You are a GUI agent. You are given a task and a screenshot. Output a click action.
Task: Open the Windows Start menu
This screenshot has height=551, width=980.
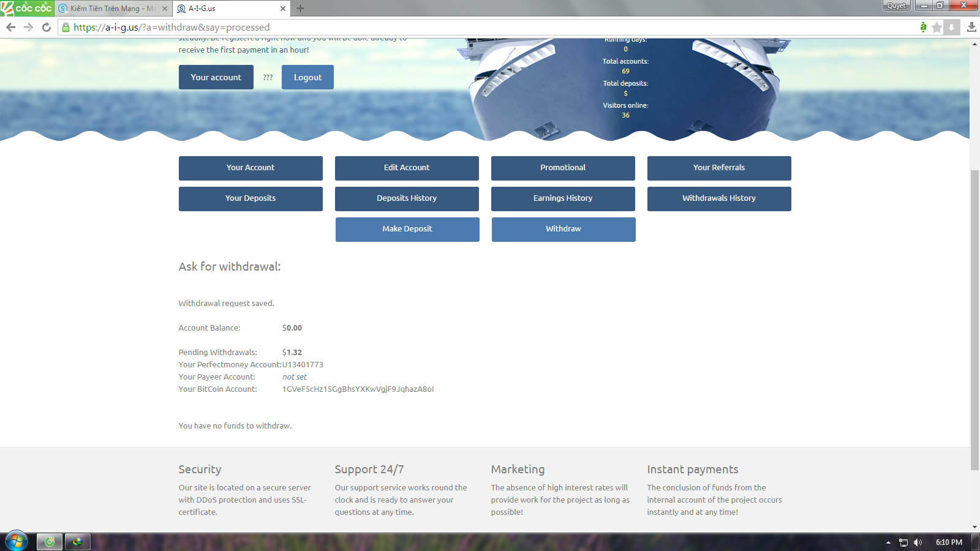17,541
